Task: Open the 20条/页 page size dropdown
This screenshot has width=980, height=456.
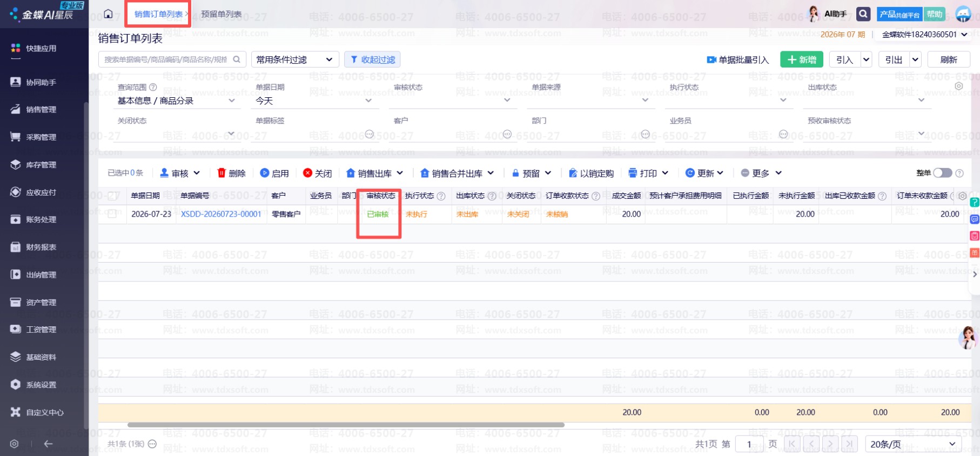Action: point(914,444)
